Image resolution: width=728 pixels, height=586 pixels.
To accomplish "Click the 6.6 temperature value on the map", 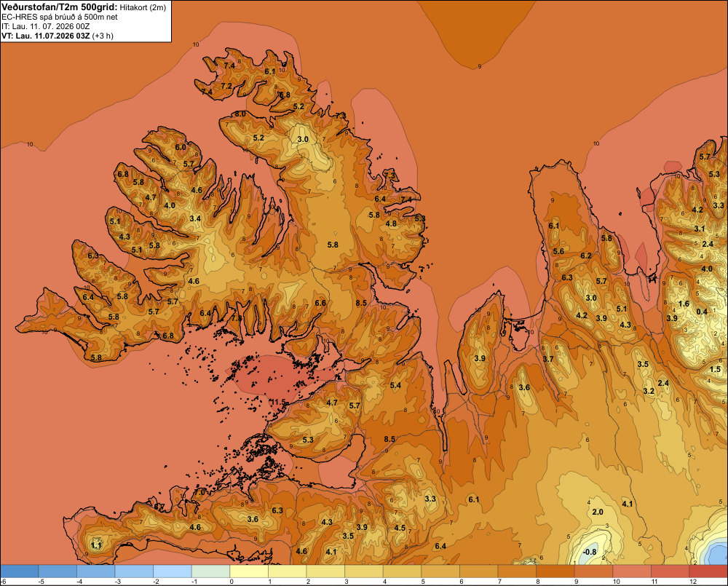I will [320, 303].
